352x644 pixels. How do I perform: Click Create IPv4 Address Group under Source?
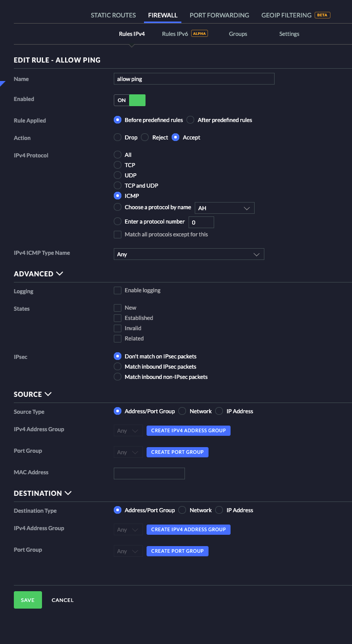189,431
